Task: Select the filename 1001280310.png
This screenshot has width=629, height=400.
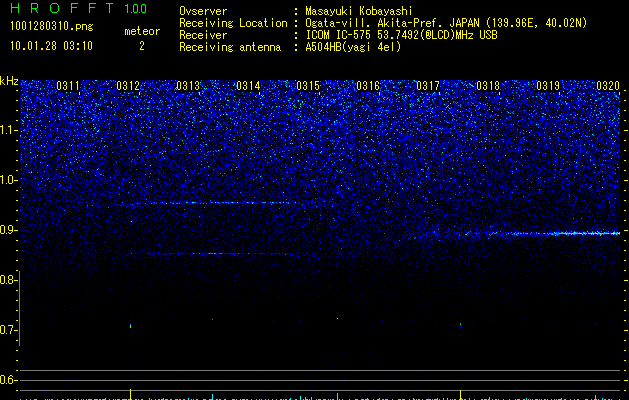Action: coord(51,27)
